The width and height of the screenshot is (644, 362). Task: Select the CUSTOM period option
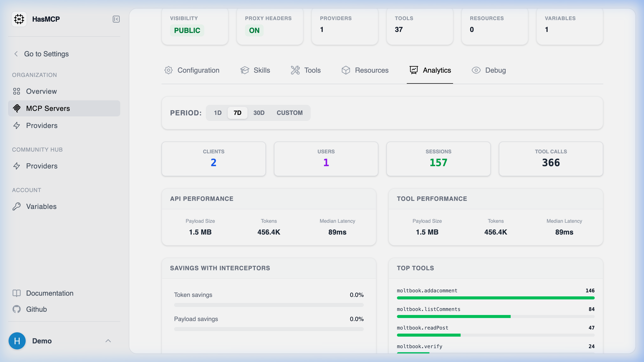290,113
